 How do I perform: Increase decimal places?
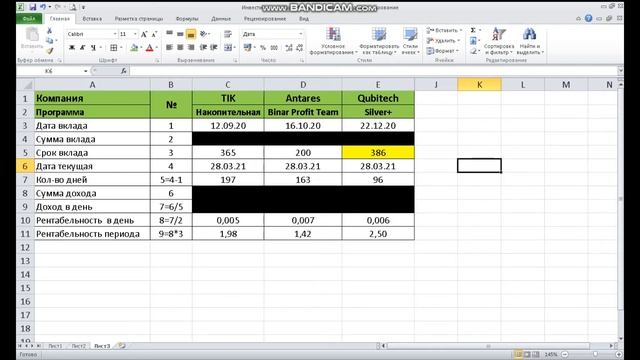point(289,48)
